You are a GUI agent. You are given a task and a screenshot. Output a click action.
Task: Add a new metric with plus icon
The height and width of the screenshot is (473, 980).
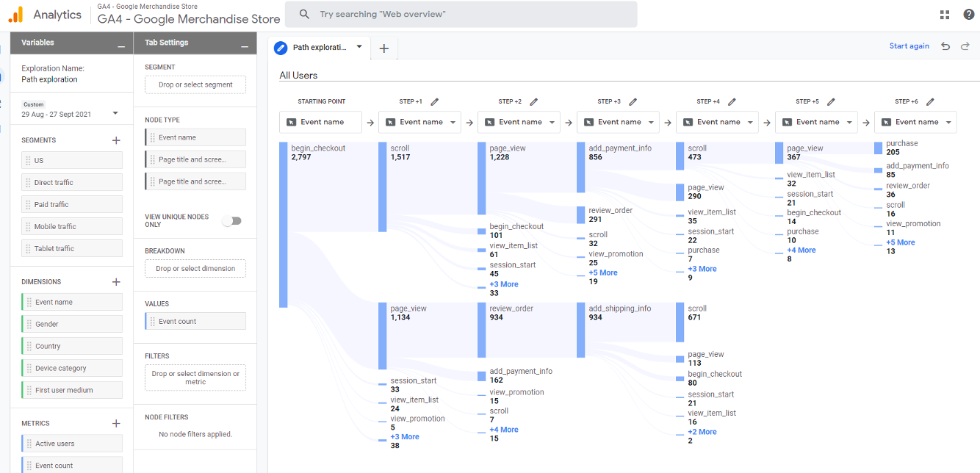pos(116,424)
